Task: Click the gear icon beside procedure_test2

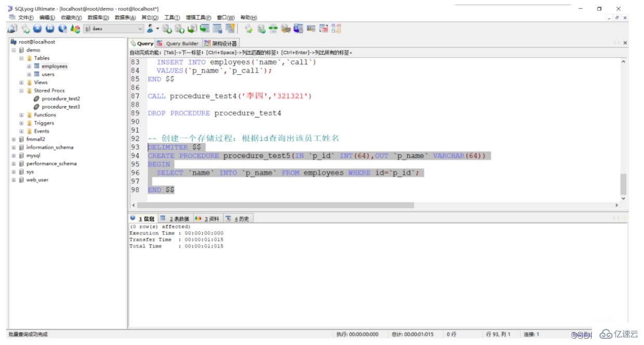Action: pyautogui.click(x=36, y=99)
